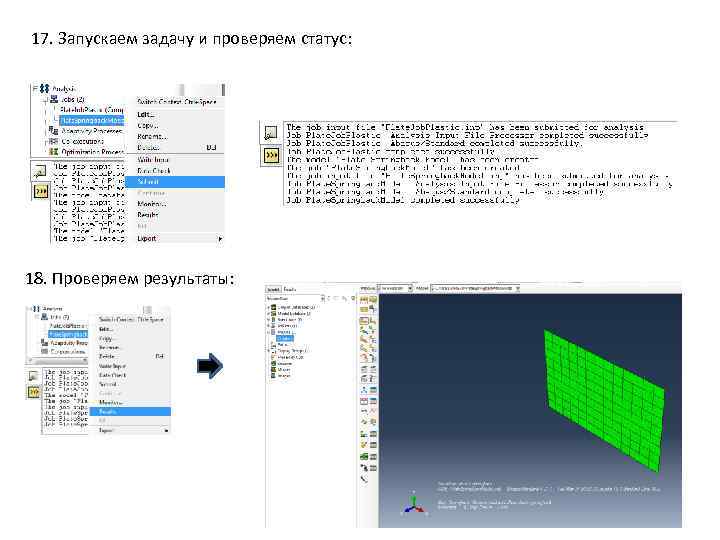Switch to the Results tab in the viewer window
Viewport: 720px width, 540px height.
290,289
